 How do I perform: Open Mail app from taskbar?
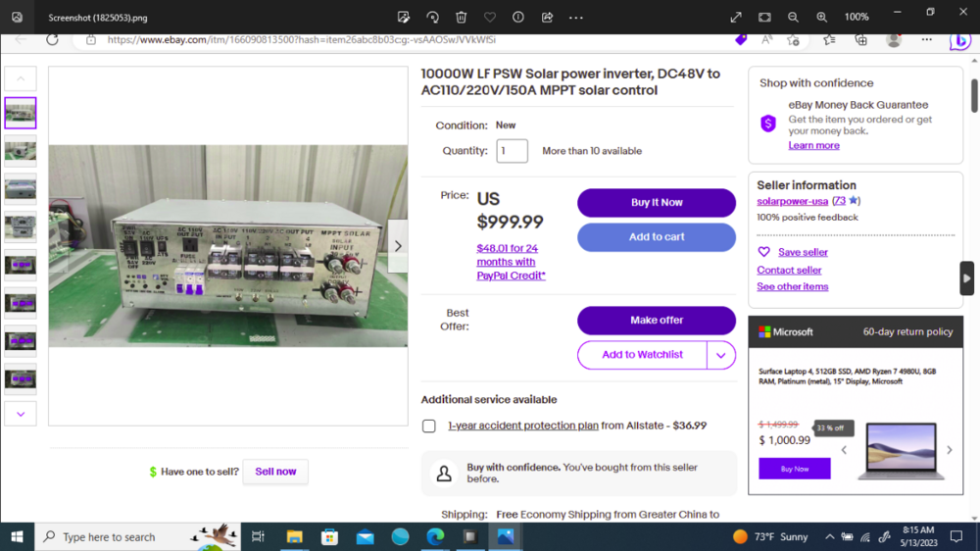[x=365, y=536]
